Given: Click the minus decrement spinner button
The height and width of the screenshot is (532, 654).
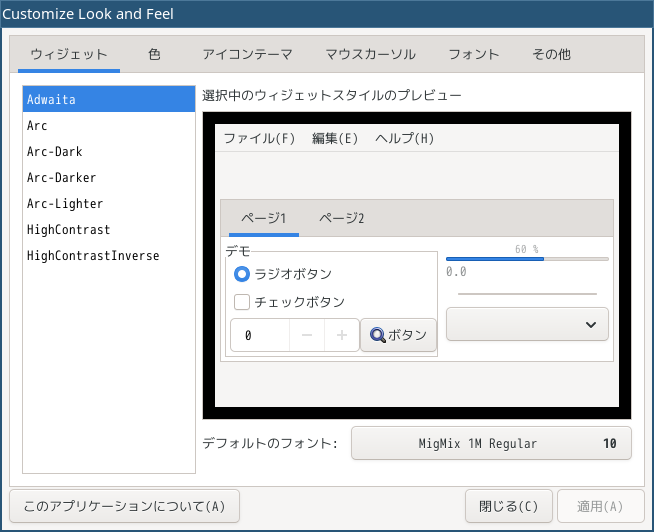Looking at the screenshot, I should click(306, 336).
